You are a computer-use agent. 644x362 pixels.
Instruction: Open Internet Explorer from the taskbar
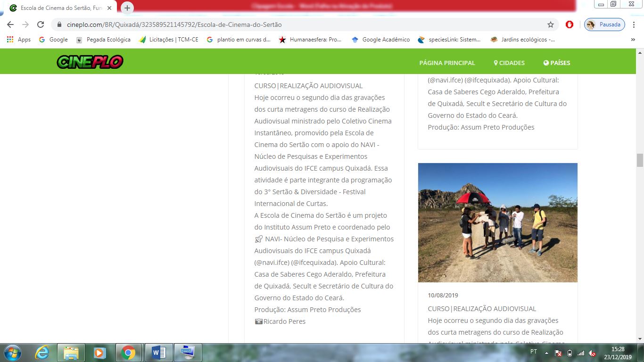click(42, 353)
